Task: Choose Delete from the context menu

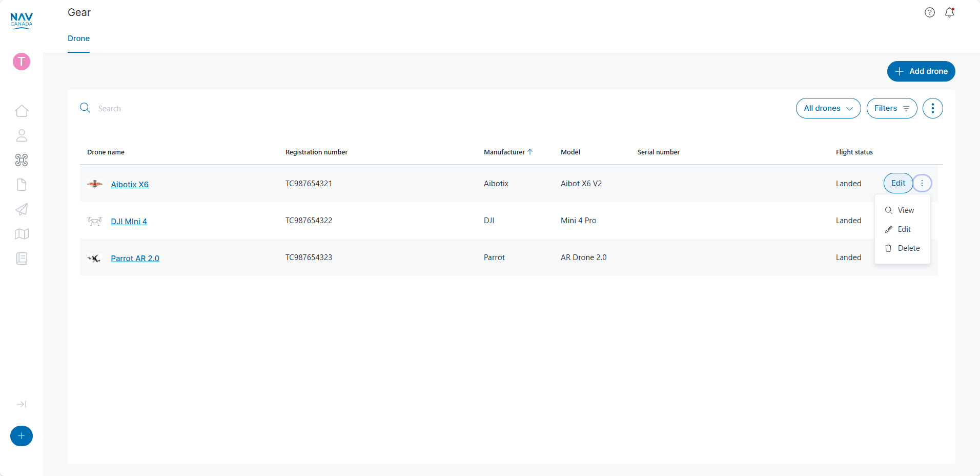Action: point(903,248)
